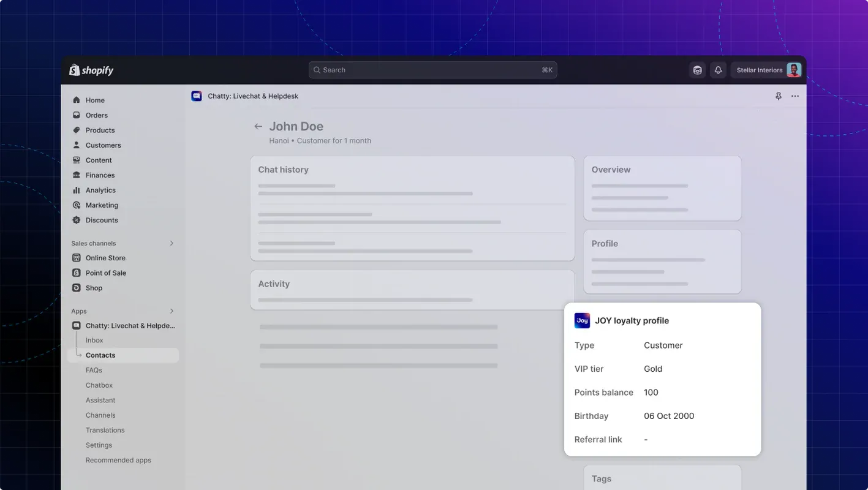Open the Inbox menu item
Viewport: 868px width, 490px height.
click(x=94, y=340)
